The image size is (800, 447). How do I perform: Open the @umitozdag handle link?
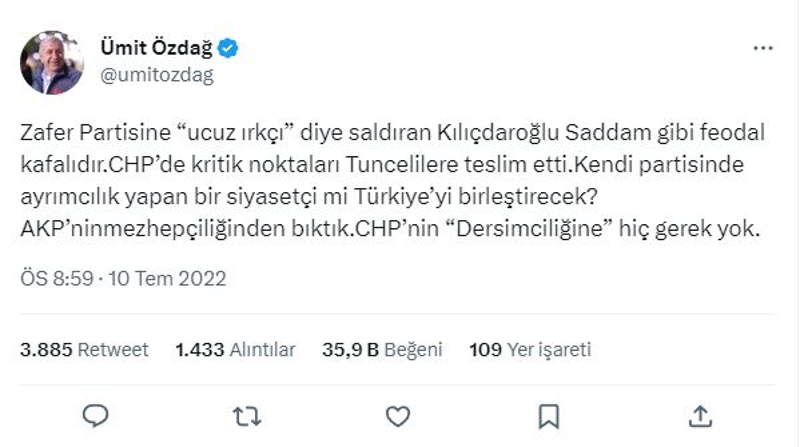click(x=157, y=75)
